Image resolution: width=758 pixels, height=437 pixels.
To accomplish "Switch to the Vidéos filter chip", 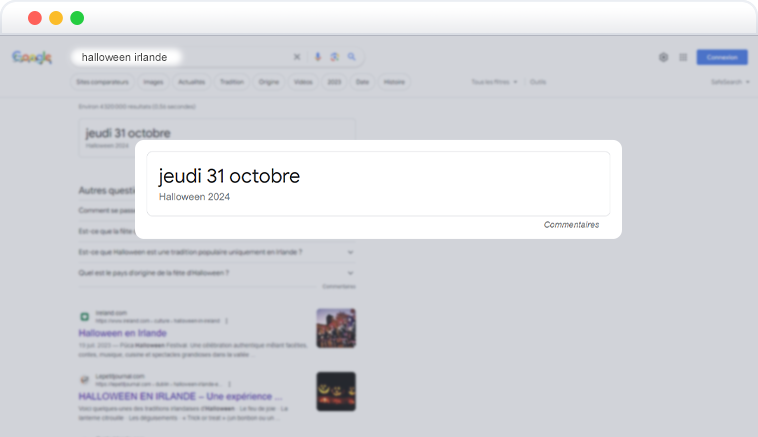I will [303, 82].
